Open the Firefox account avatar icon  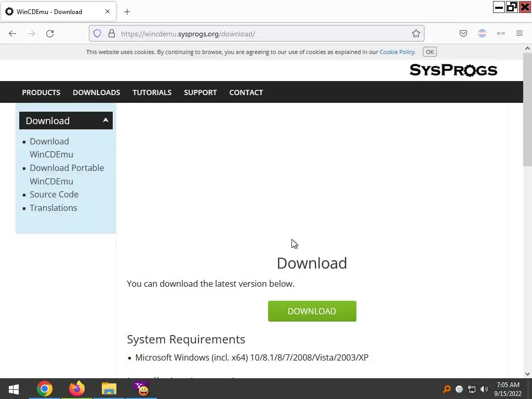tap(482, 33)
